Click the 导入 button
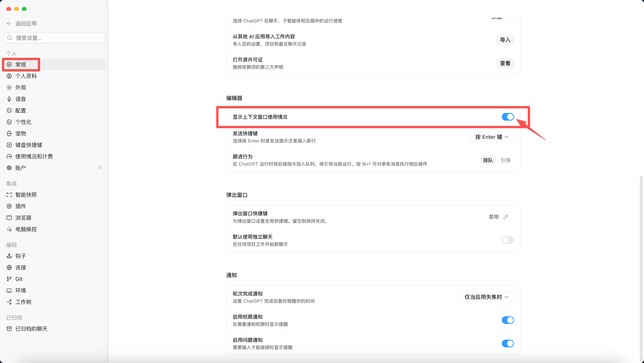The width and height of the screenshot is (644, 363). [x=505, y=40]
